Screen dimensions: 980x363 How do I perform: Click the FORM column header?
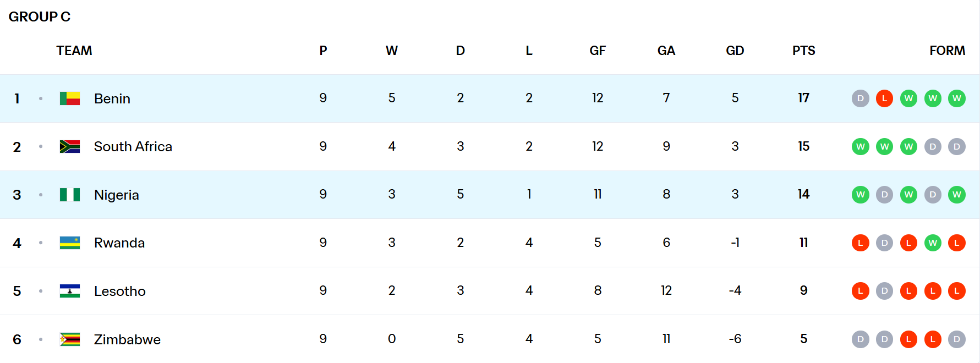[x=947, y=51]
